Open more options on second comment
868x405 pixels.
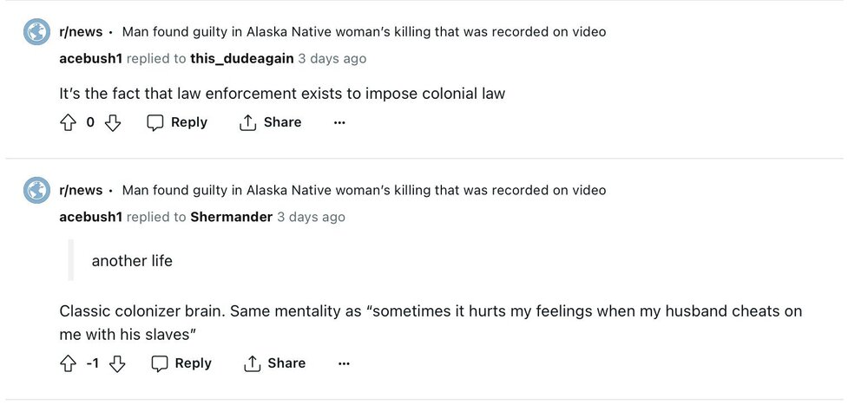click(344, 364)
